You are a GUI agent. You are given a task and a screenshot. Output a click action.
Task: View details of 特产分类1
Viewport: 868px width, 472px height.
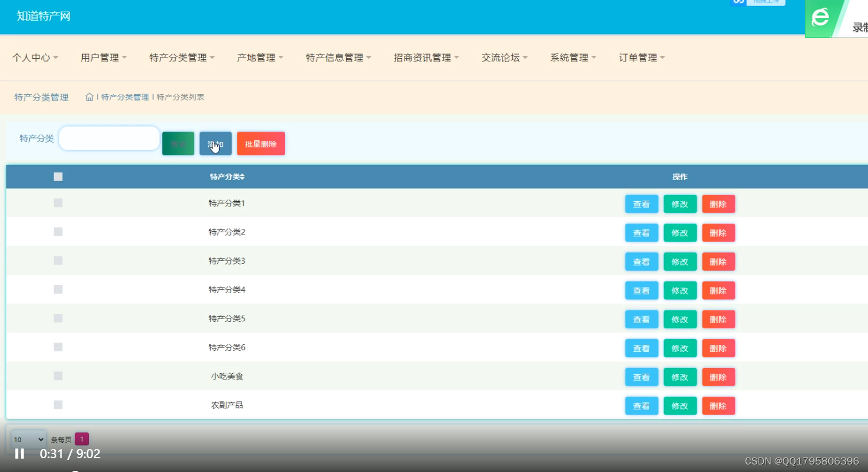click(x=642, y=204)
